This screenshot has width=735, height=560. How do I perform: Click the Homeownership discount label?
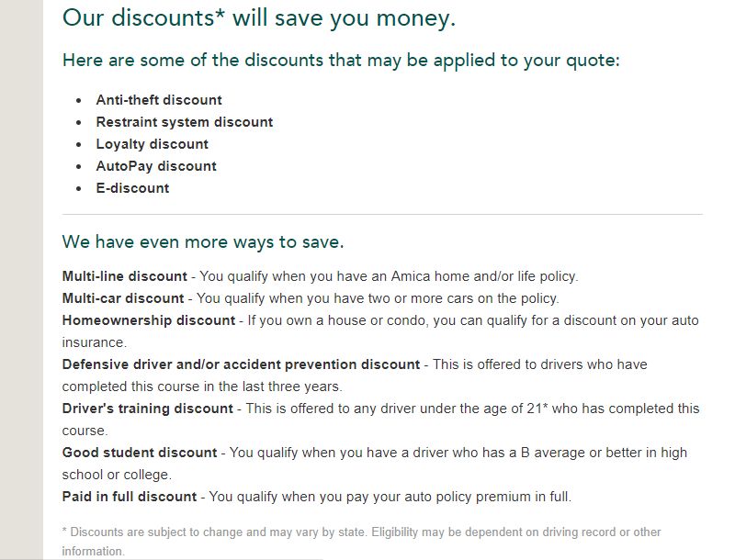point(149,320)
